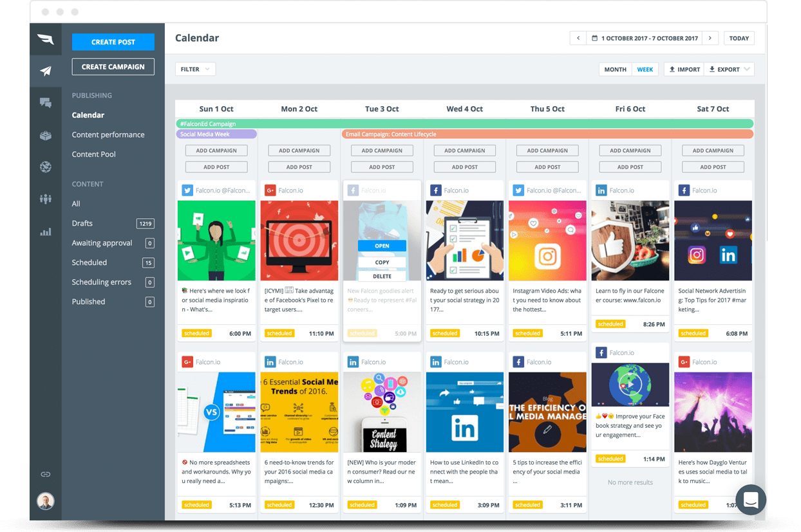Click the link chain icon in sidebar

click(x=45, y=474)
